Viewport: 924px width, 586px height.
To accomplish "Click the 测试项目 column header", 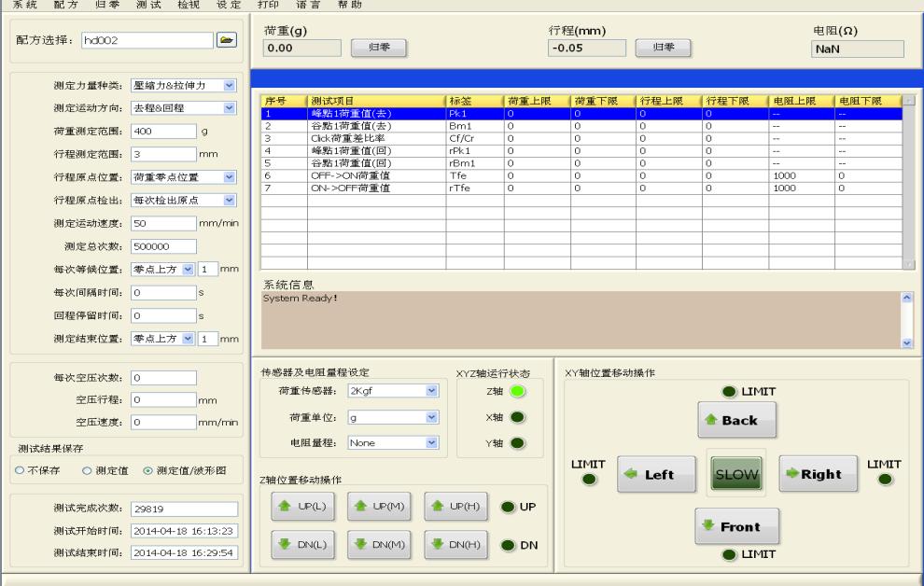I will 376,101.
